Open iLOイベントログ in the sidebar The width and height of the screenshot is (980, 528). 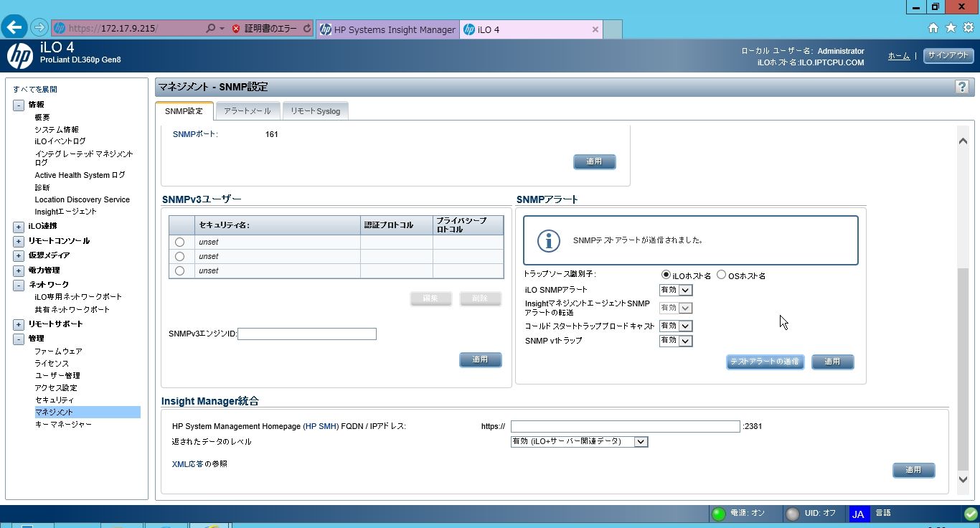click(x=60, y=142)
